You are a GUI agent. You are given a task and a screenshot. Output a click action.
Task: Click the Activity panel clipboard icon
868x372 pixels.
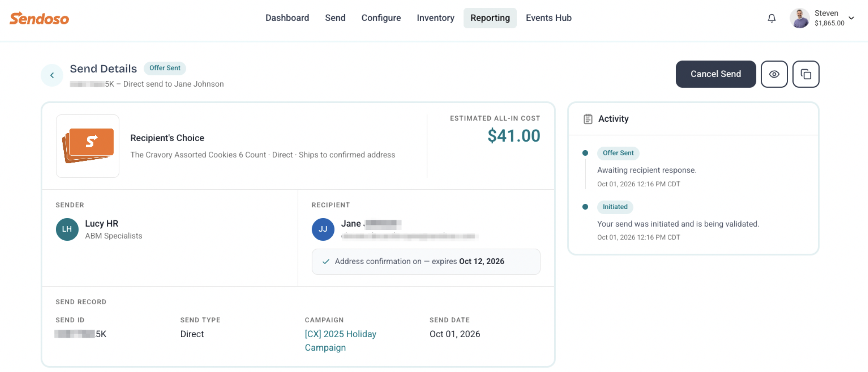(588, 119)
